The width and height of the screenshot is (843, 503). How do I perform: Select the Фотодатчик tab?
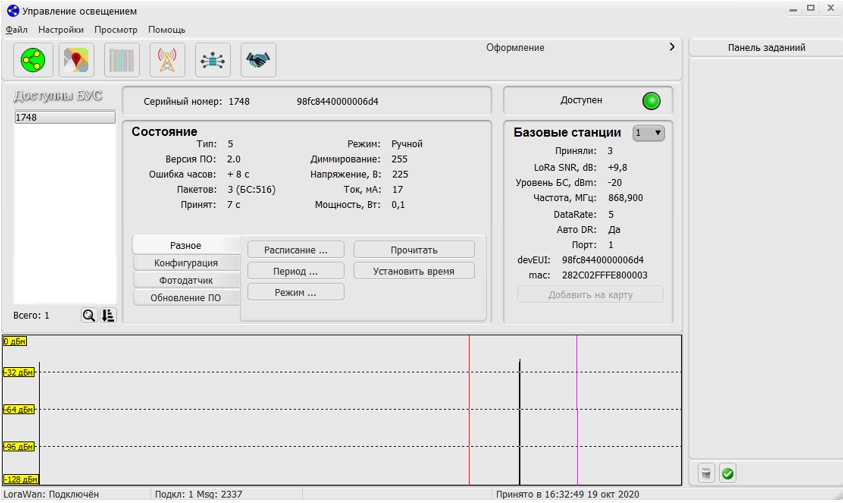[186, 281]
